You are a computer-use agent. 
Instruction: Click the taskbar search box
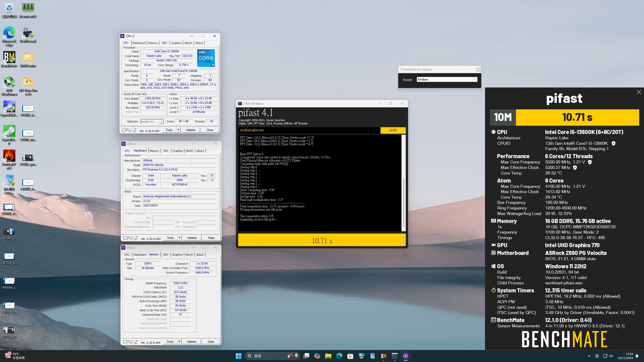tap(272, 356)
